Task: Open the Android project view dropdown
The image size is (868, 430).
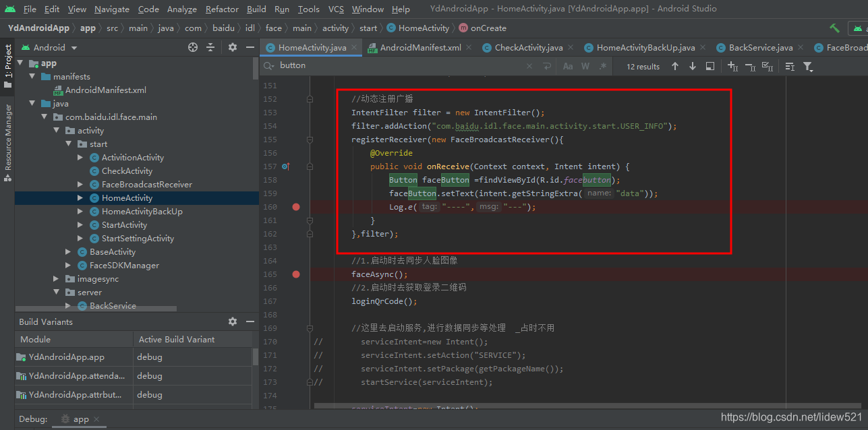Action: point(50,48)
